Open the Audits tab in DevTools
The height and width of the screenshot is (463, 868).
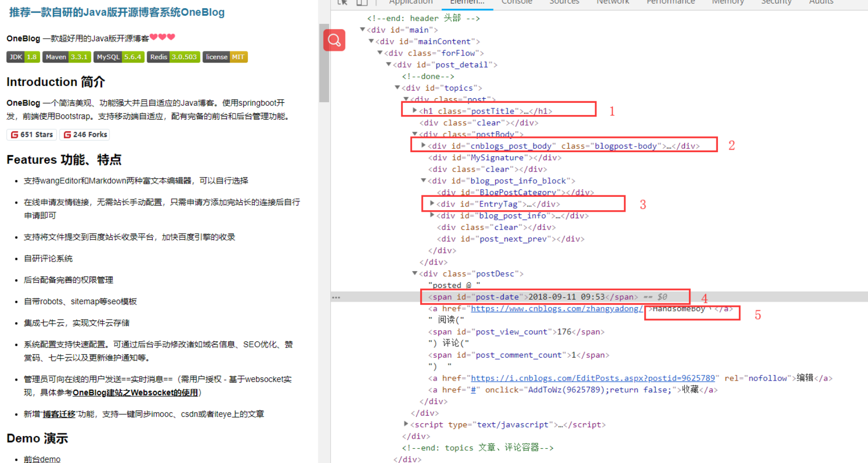(x=821, y=3)
